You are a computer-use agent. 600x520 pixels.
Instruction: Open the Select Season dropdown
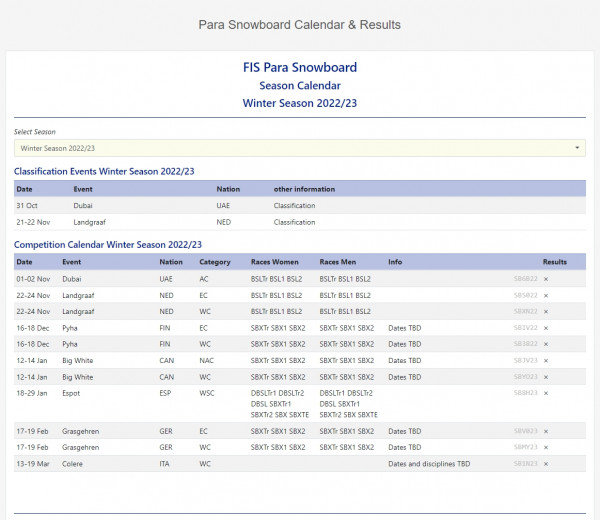click(x=300, y=148)
